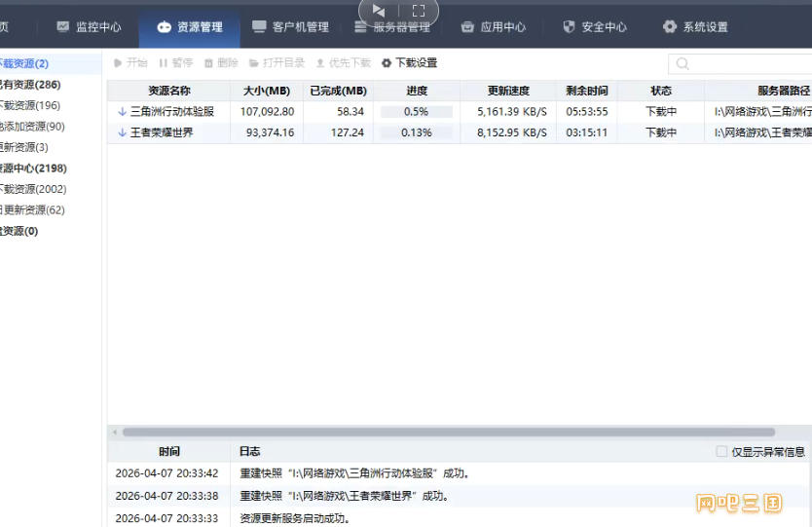Open the 监控中心 tab

point(89,27)
